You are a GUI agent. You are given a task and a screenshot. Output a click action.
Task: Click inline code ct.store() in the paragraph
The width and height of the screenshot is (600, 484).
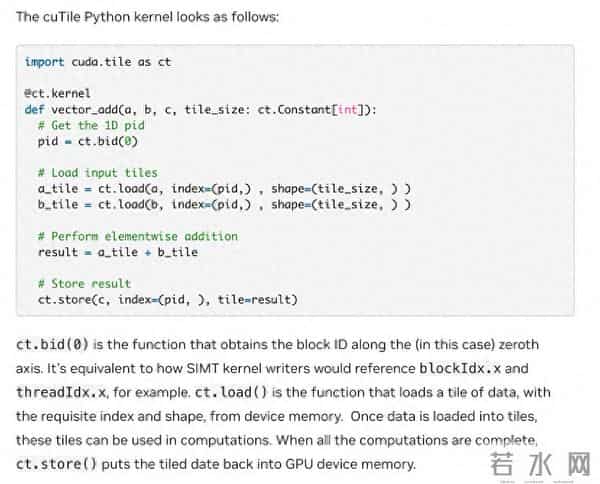(x=57, y=464)
